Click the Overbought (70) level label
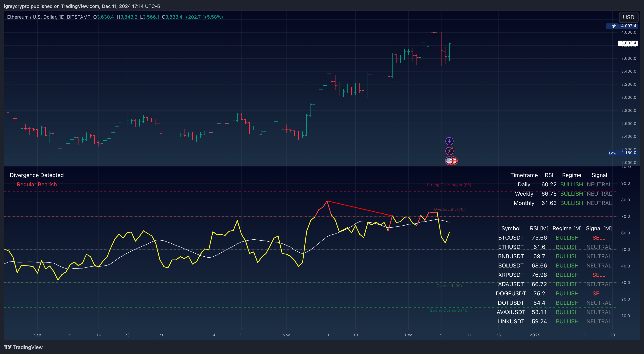 [449, 209]
